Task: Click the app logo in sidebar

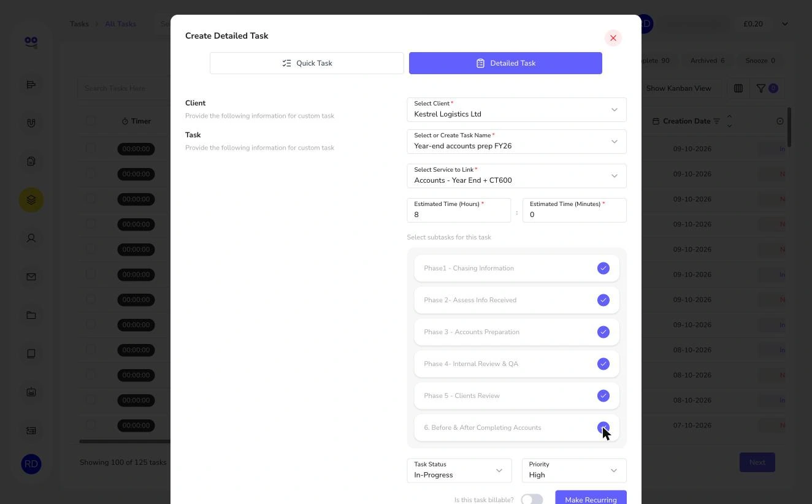Action: click(31, 42)
